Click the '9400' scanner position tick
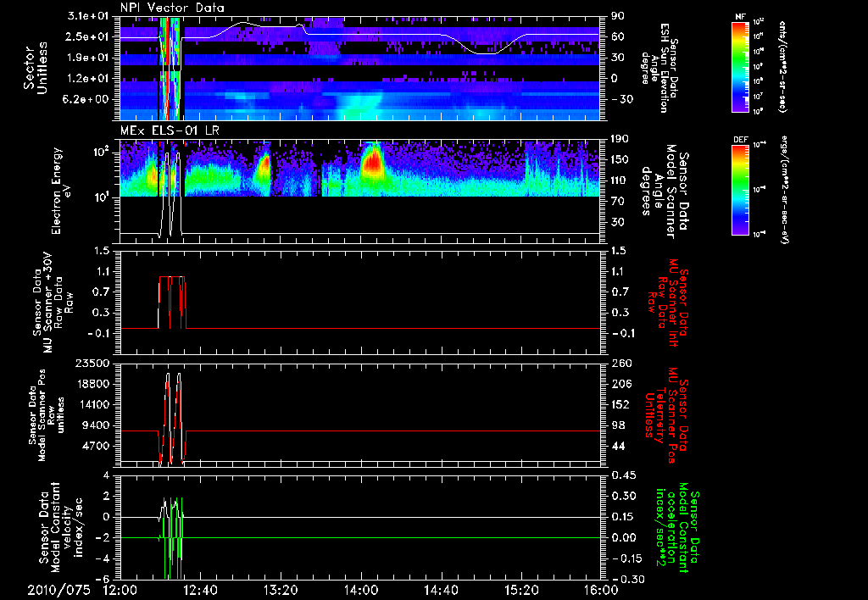Viewport: 868px width, 600px height. pos(98,425)
